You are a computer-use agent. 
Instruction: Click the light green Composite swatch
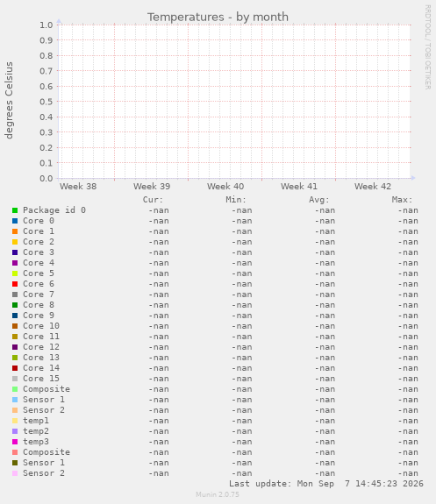pos(15,389)
